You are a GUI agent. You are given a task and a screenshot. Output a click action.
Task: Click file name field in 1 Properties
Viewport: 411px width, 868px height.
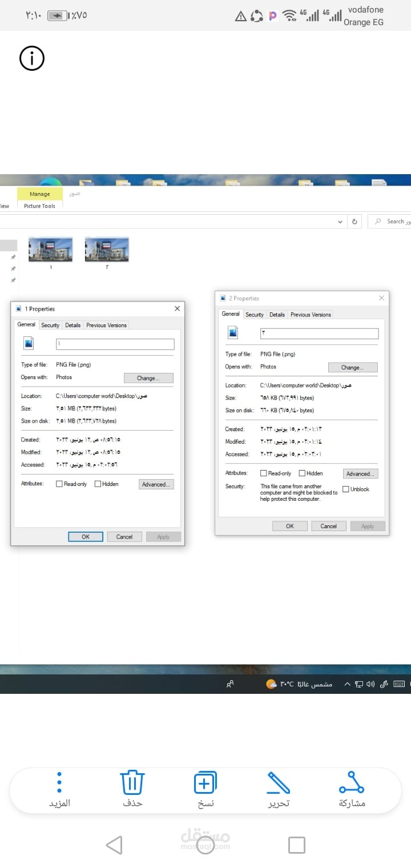click(x=115, y=344)
